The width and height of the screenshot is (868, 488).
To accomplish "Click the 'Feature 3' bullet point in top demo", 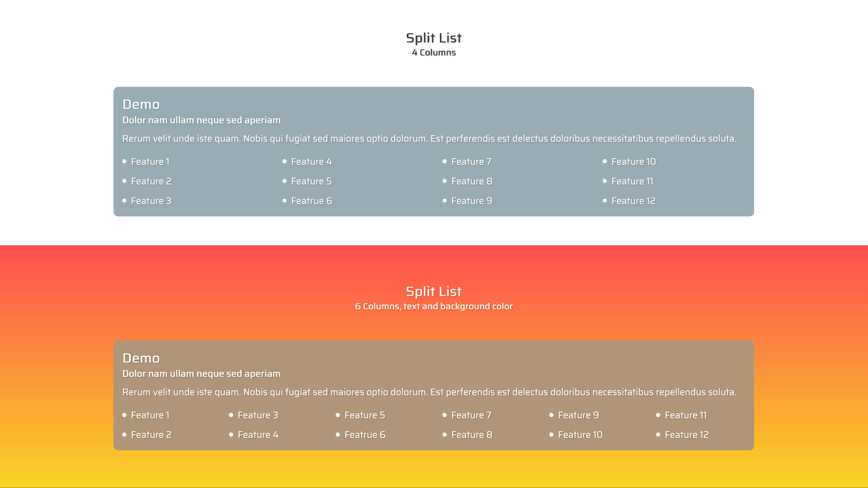I will 151,200.
